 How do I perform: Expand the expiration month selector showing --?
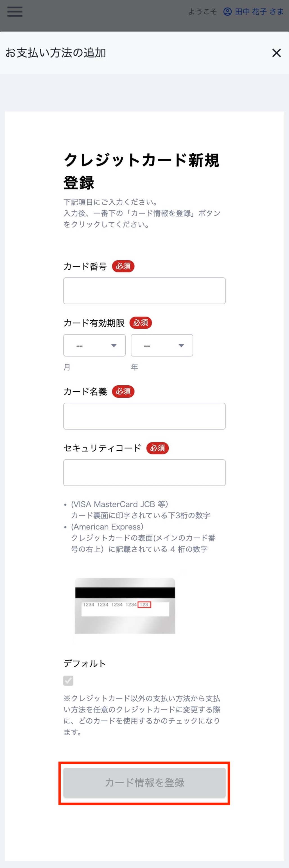[94, 345]
